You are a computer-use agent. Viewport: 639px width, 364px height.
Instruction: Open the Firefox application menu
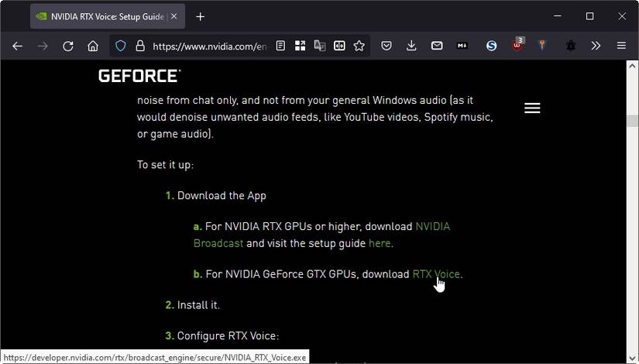(621, 46)
